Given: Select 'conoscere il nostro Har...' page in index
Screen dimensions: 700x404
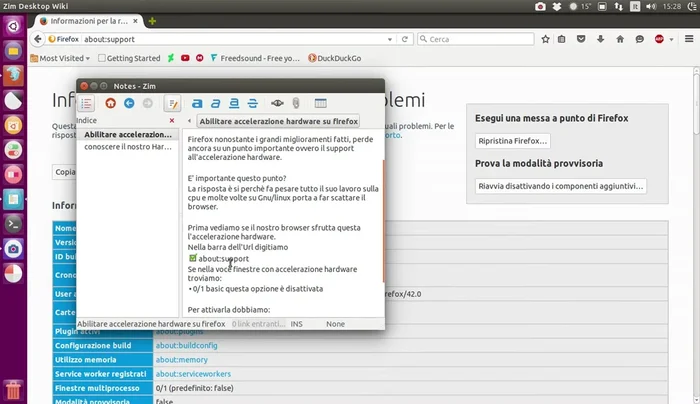Looking at the screenshot, I should pyautogui.click(x=128, y=148).
